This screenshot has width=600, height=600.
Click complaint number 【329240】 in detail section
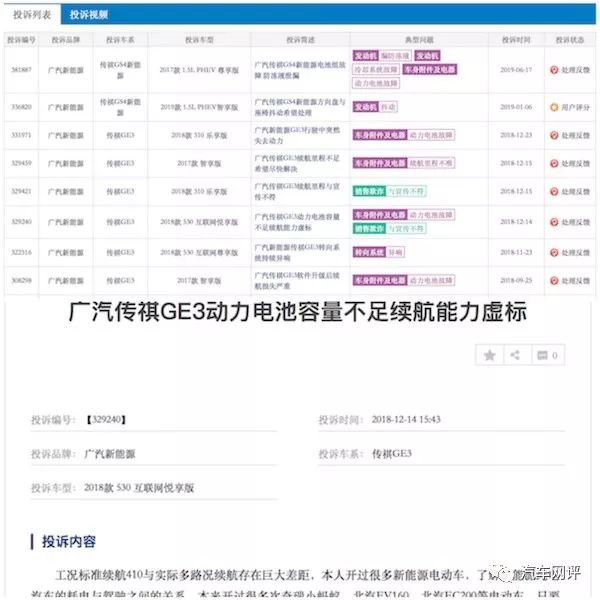[106, 420]
